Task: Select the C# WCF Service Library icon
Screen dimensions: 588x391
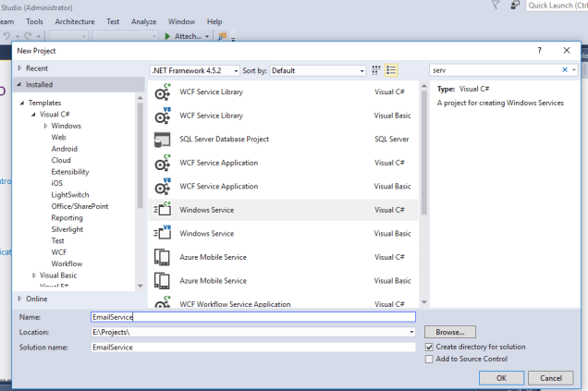Action: [x=163, y=92]
